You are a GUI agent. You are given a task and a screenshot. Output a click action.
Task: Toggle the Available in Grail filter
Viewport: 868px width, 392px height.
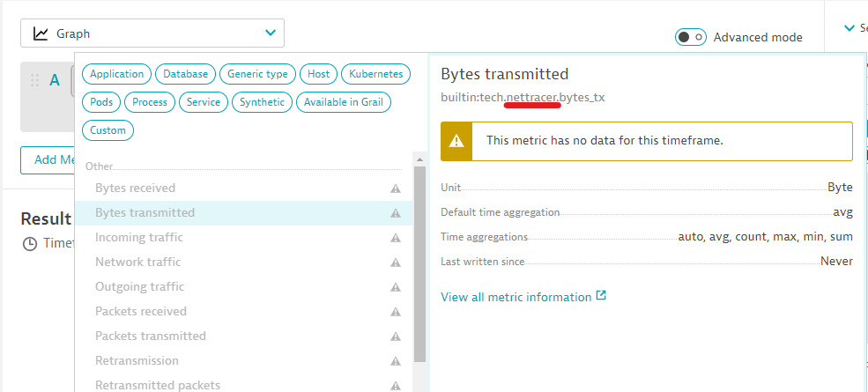(343, 102)
